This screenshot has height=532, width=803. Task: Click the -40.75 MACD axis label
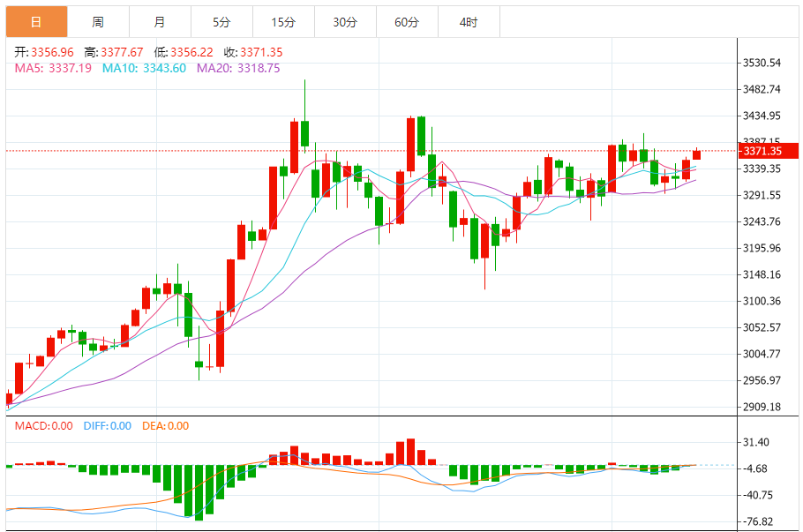coord(757,495)
